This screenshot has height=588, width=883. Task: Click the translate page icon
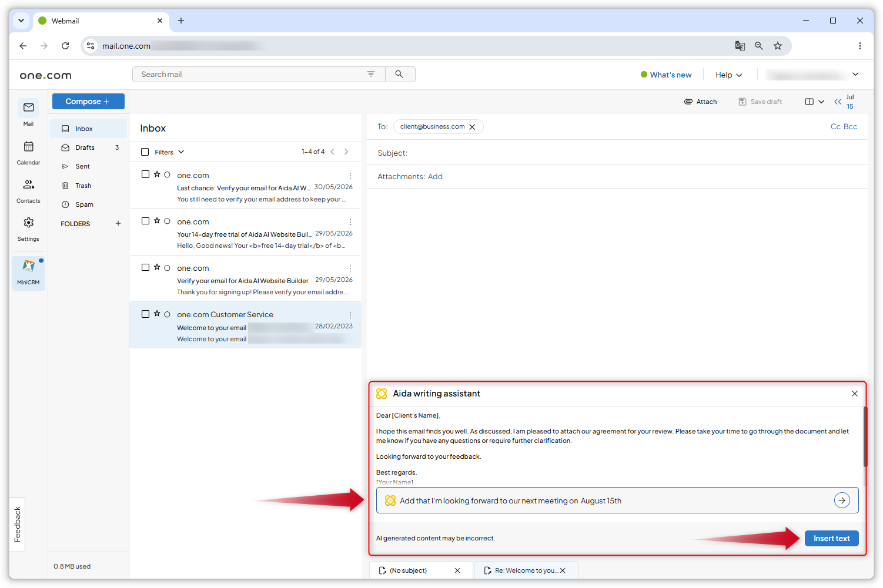pyautogui.click(x=740, y=46)
